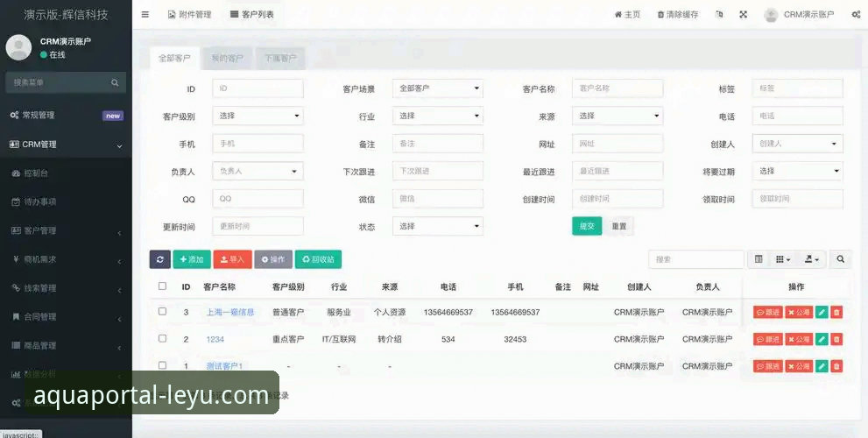Open the 状态 select dropdown

[438, 227]
